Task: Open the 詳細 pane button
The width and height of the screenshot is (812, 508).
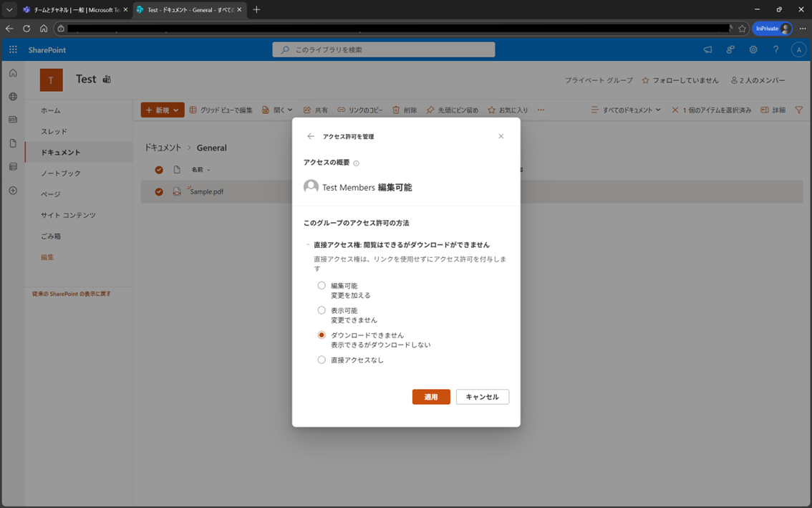Action: tap(773, 110)
